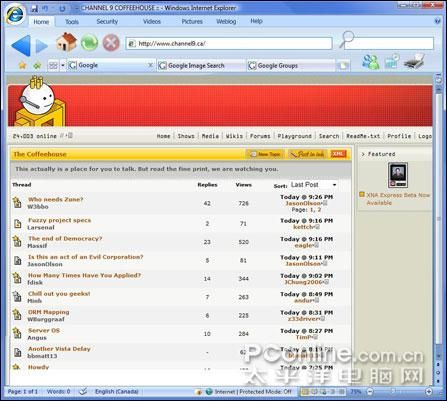This screenshot has height=401, width=447.
Task: Go to page 2 of Who needs Zune?
Action: click(x=319, y=210)
